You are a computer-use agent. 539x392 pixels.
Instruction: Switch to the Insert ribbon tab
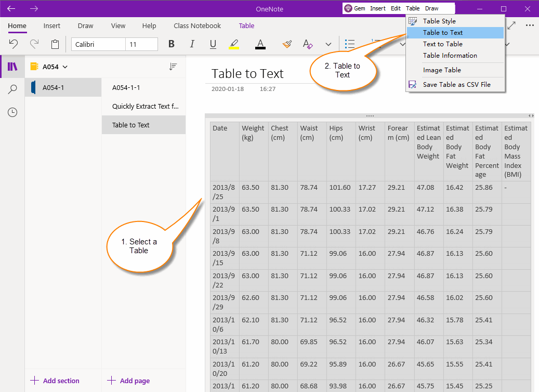51,25
